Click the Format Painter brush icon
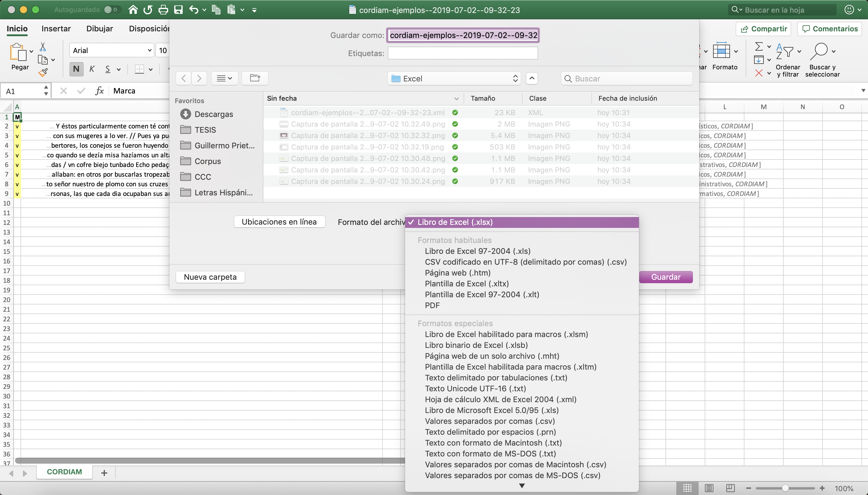The image size is (868, 495). [x=43, y=72]
